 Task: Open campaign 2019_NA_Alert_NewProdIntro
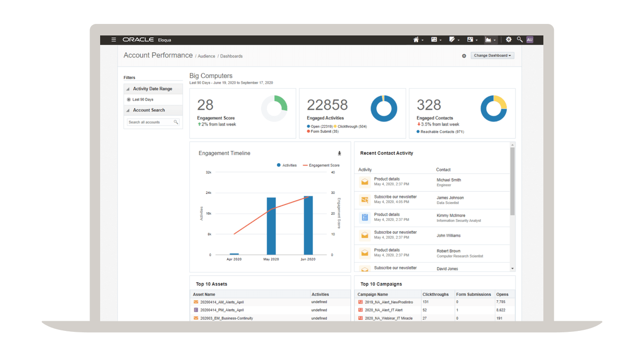coord(388,302)
